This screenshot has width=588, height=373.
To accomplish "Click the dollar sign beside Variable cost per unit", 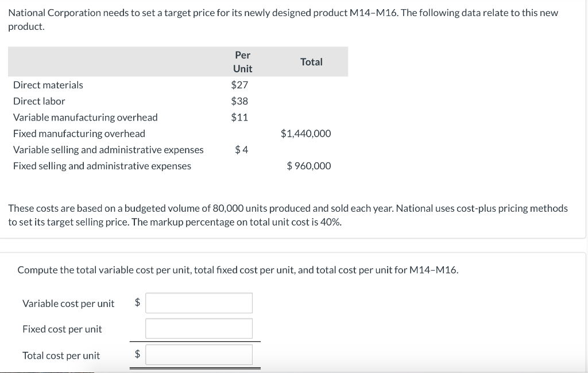I will click(137, 303).
